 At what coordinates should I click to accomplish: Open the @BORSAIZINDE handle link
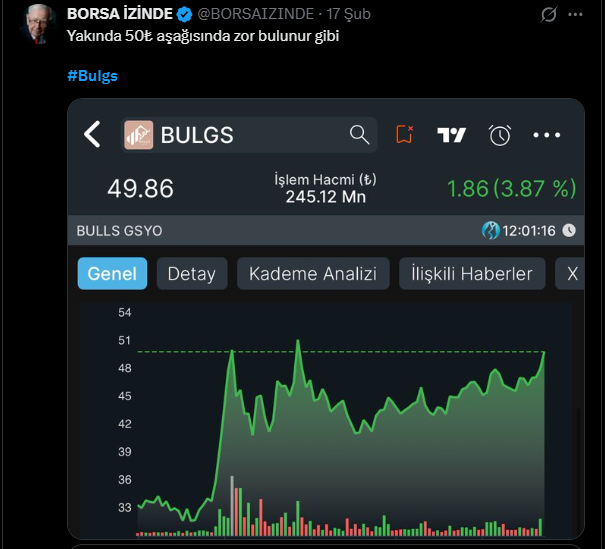[x=255, y=14]
